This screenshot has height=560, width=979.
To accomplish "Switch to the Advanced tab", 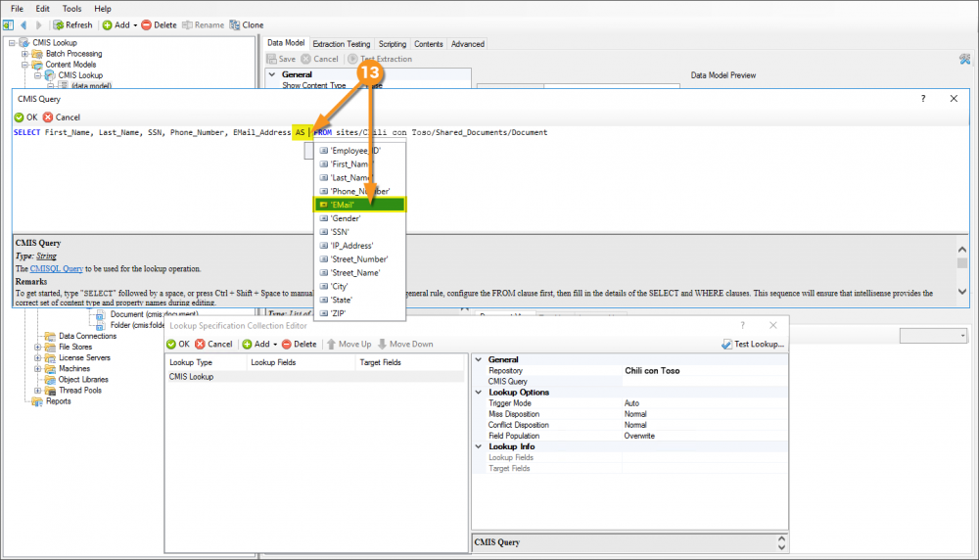I will [x=468, y=44].
